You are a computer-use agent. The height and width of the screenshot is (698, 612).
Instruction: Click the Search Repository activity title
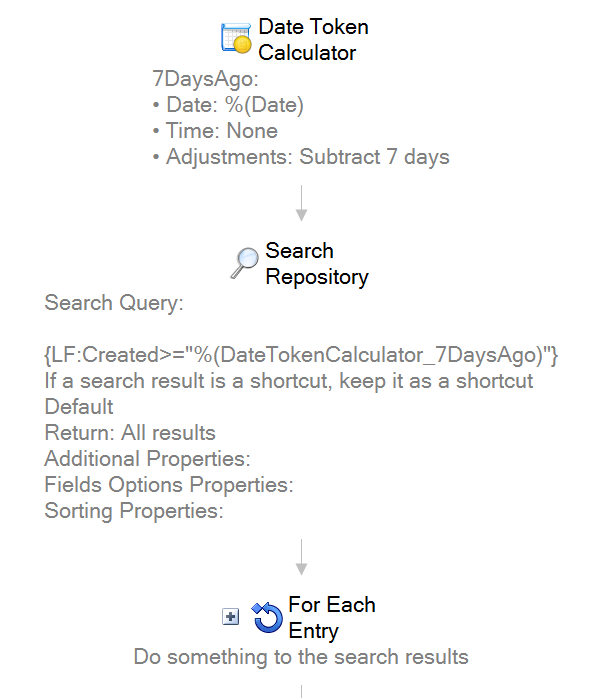317,264
